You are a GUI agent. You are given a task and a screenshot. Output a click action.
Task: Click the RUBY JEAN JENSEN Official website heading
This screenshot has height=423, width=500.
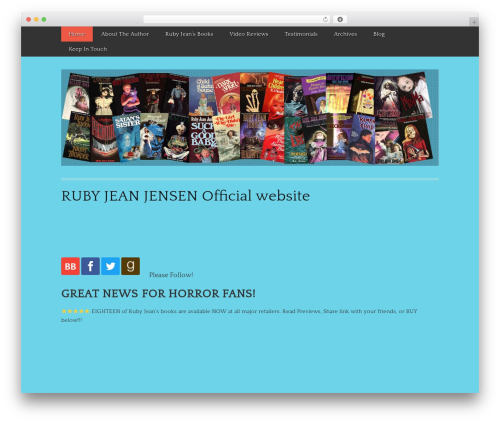point(186,196)
